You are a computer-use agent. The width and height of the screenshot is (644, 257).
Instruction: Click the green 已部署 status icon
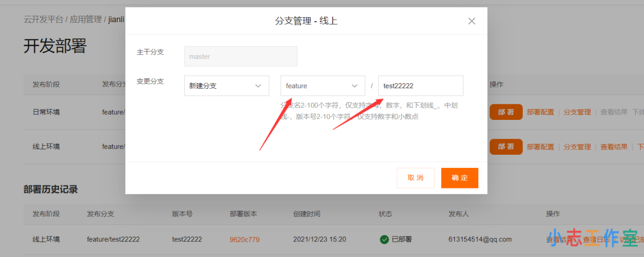[384, 239]
